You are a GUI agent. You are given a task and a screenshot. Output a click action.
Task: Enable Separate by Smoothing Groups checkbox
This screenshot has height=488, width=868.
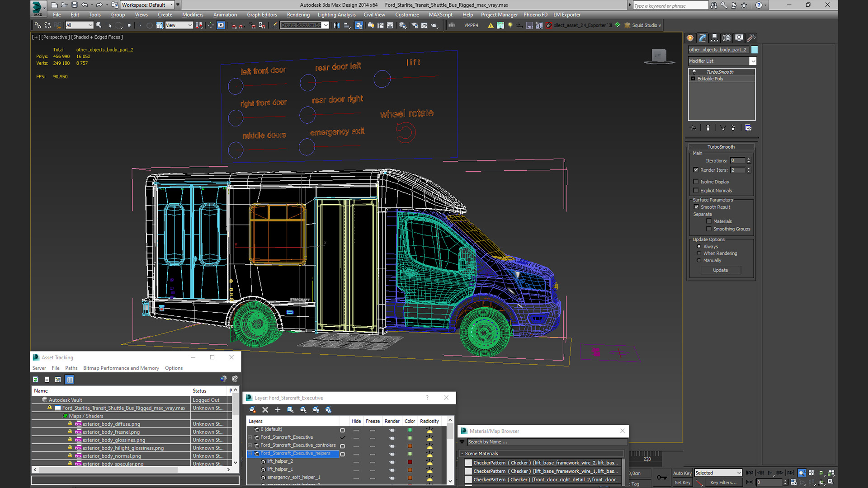709,229
